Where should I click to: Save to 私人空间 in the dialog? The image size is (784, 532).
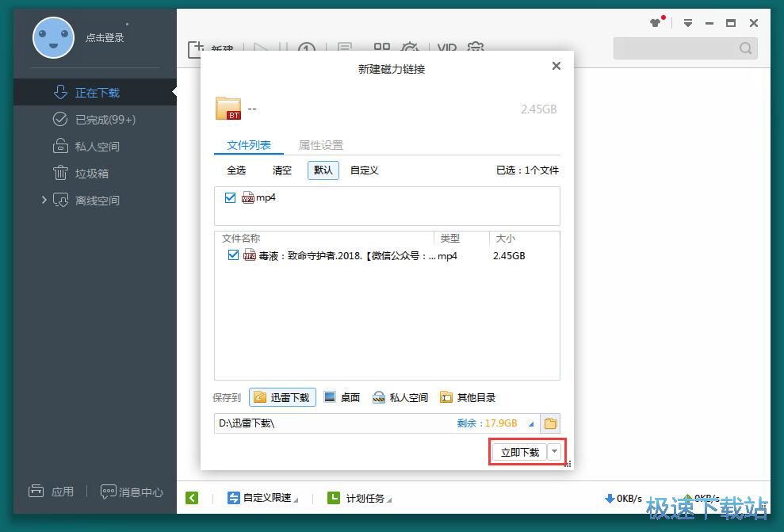coord(400,397)
